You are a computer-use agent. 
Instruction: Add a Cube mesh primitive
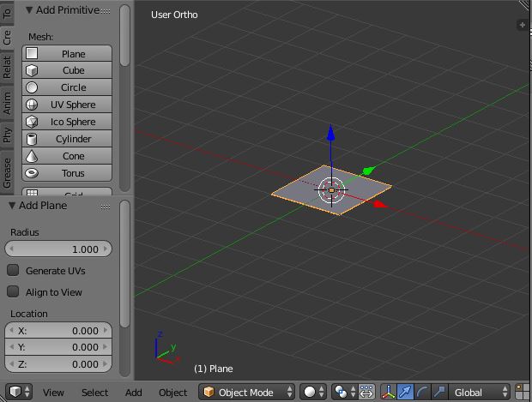(x=67, y=70)
